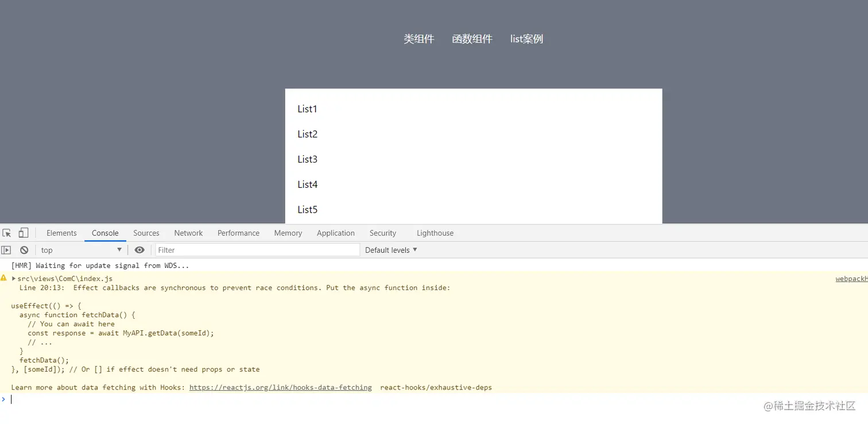Viewport: 868px width, 424px height.
Task: Select the List2 row
Action: pyautogui.click(x=474, y=134)
